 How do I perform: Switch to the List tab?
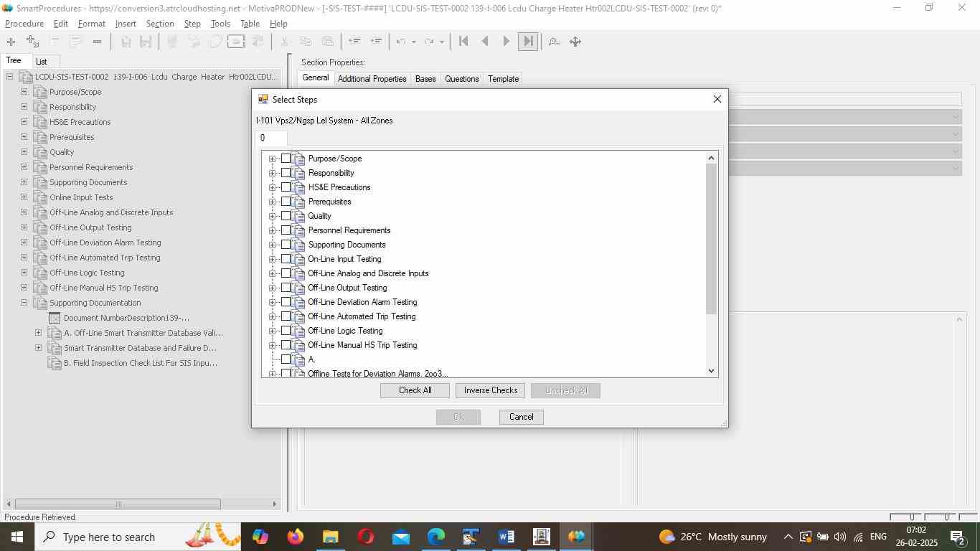click(x=42, y=62)
